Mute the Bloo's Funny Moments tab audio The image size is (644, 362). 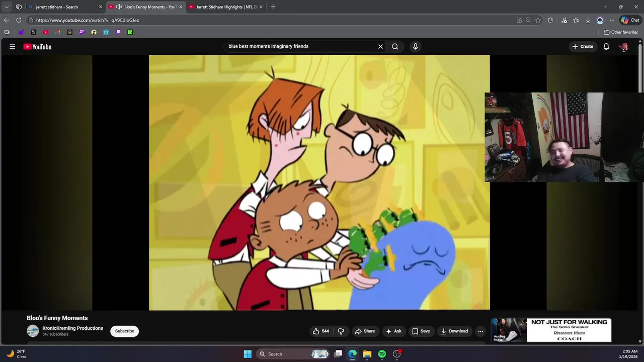119,7
